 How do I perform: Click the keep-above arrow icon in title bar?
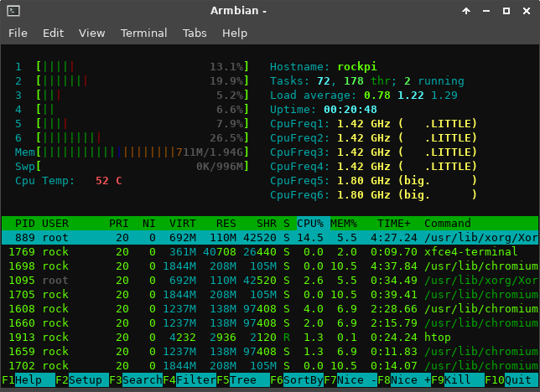pyautogui.click(x=466, y=11)
